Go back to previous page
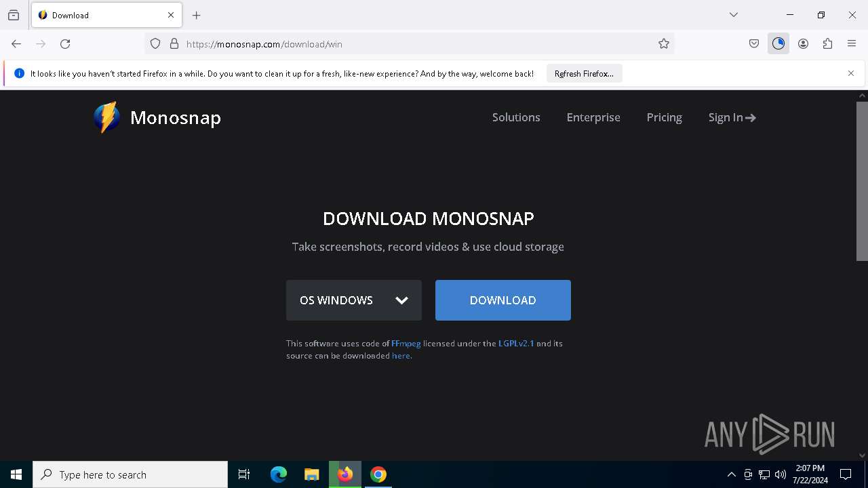Image resolution: width=868 pixels, height=488 pixels. tap(16, 44)
